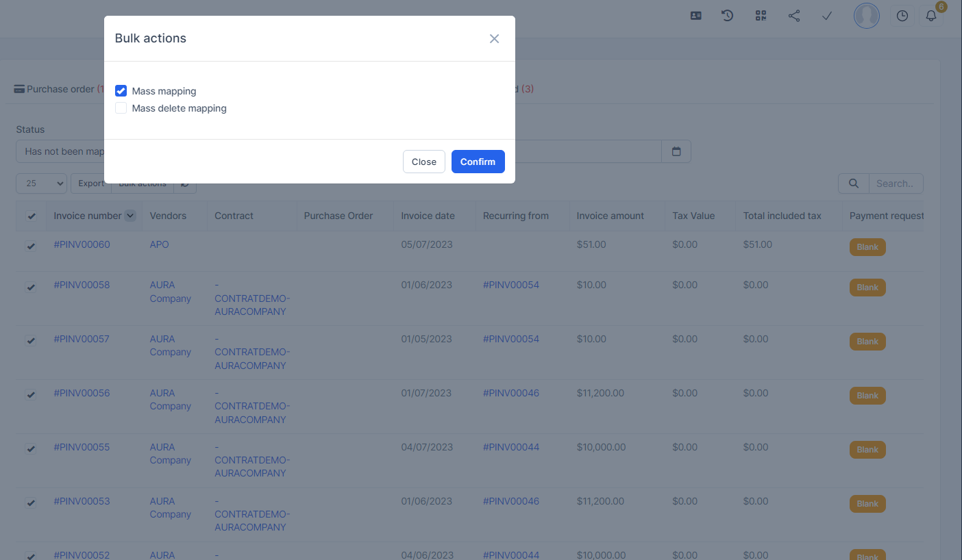962x560 pixels.
Task: Click the calendar icon of date field
Action: point(676,151)
